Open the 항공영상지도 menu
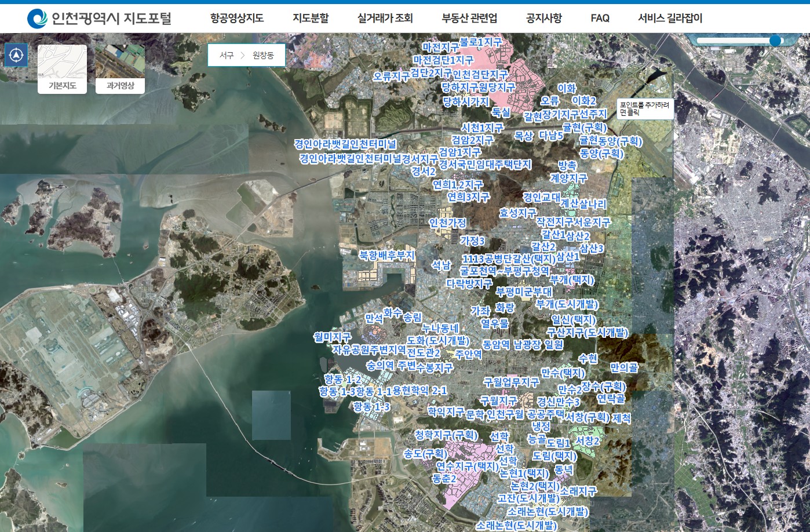The width and height of the screenshot is (810, 532). point(237,19)
